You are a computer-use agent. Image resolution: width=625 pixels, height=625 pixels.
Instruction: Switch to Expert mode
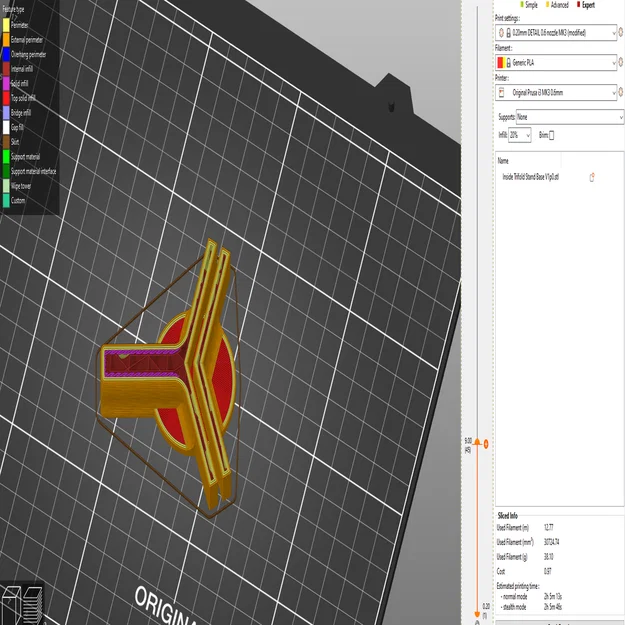coord(586,5)
